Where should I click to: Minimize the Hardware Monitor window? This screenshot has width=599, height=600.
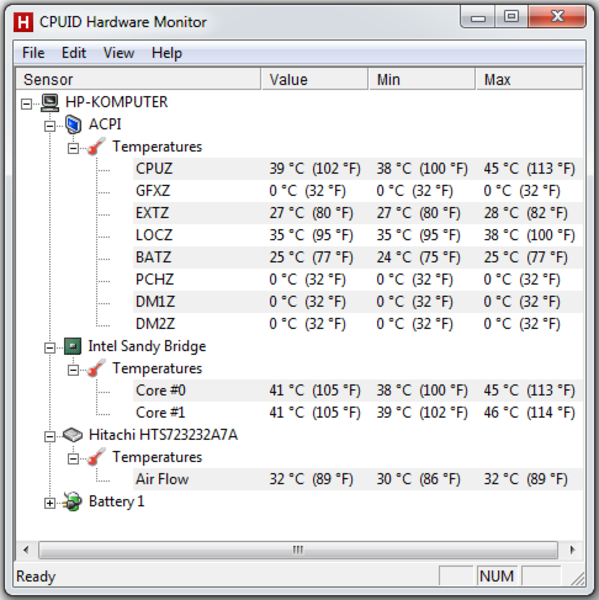coord(478,17)
